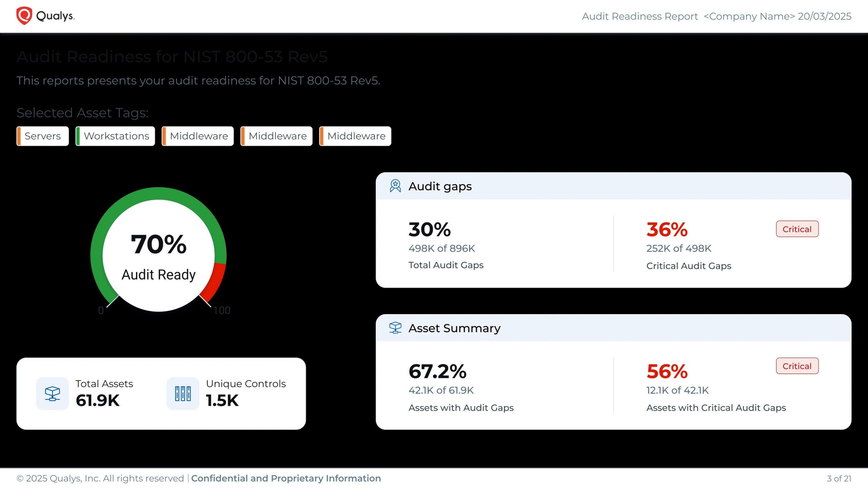Select the Total Assets network icon

pos(52,393)
